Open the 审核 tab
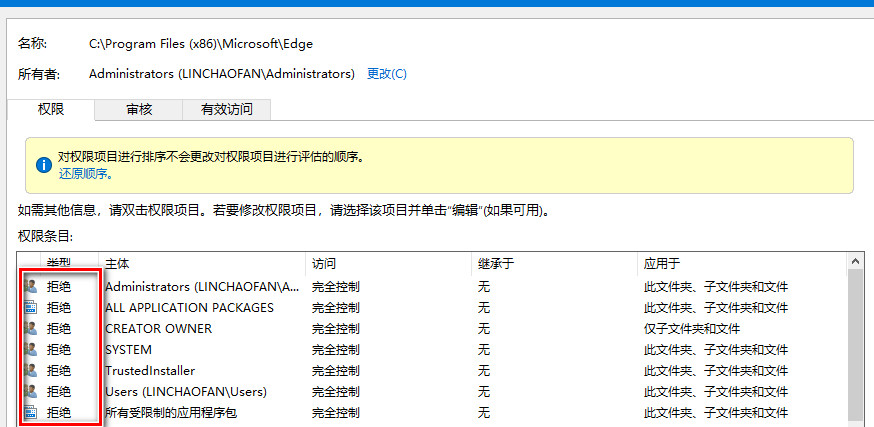 (139, 109)
